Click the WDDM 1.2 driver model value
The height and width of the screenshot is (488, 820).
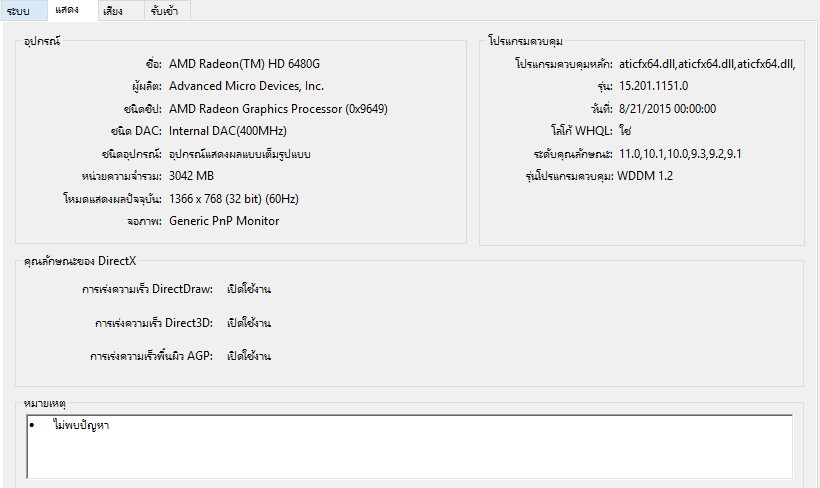pyautogui.click(x=646, y=176)
